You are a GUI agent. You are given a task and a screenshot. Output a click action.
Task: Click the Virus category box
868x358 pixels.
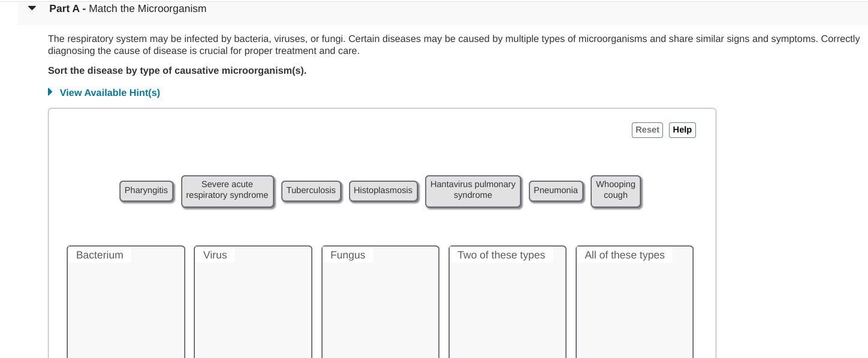pyautogui.click(x=252, y=300)
